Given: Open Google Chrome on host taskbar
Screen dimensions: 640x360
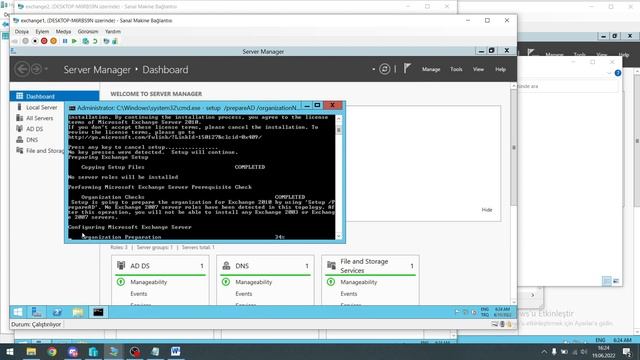Looking at the screenshot, I should click(x=52, y=351).
